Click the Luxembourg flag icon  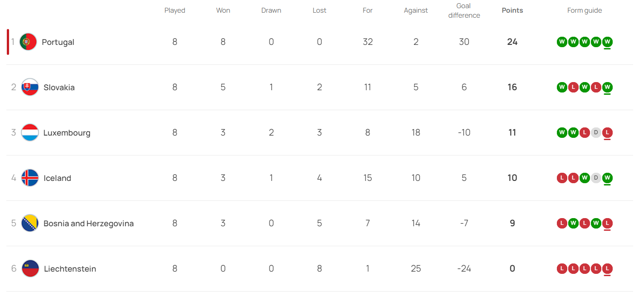pyautogui.click(x=30, y=132)
